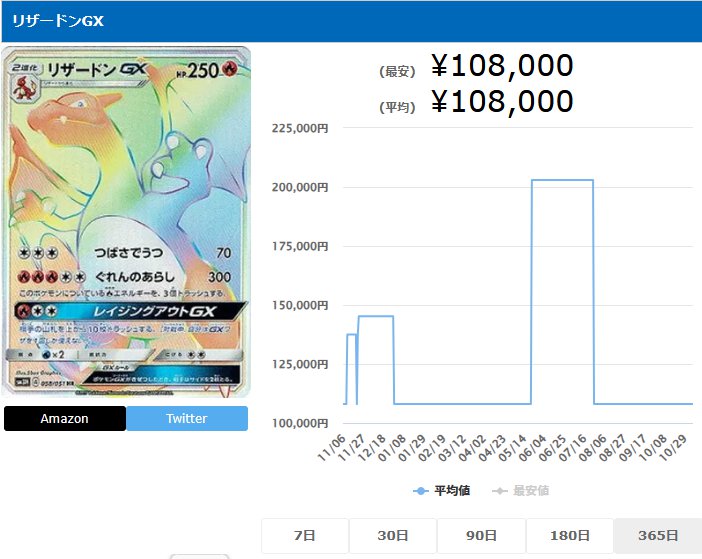Click the 200,000円 axis label
Viewport: 702px width, 559px height.
click(300, 187)
